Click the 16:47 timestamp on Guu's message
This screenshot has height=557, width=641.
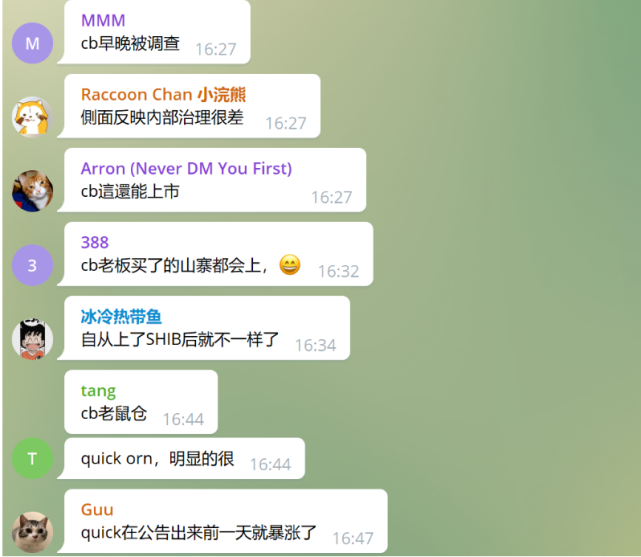[x=353, y=539]
